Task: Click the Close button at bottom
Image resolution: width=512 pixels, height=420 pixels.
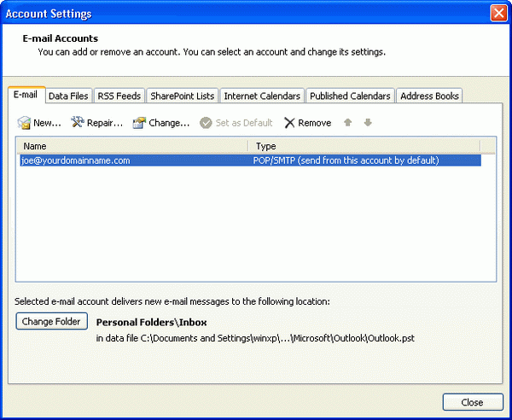Action: coord(472,402)
